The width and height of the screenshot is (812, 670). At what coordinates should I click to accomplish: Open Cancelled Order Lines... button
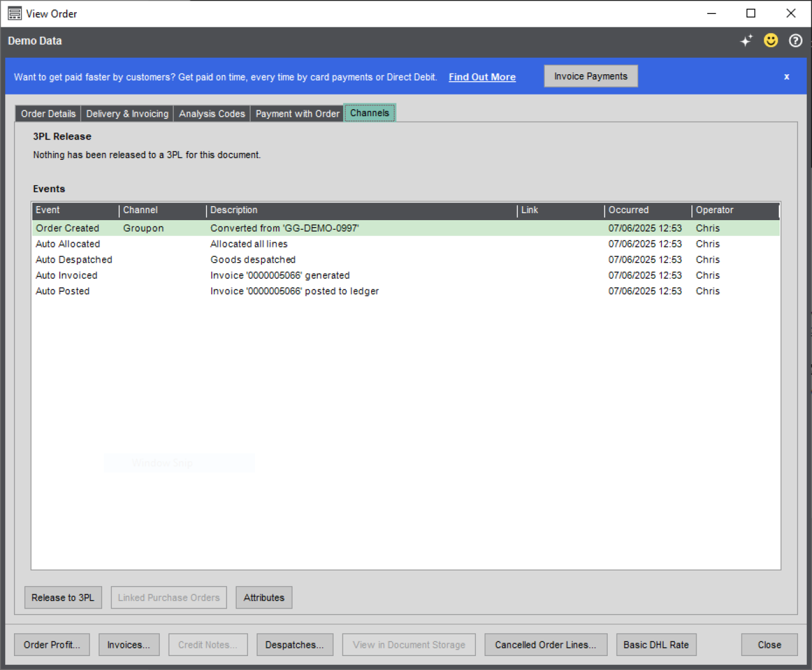546,645
